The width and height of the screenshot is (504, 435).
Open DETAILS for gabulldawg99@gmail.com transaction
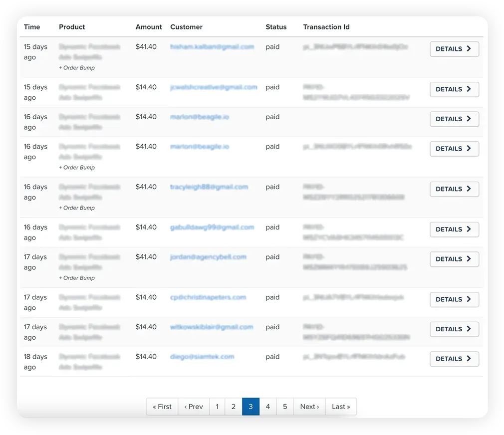click(x=454, y=229)
